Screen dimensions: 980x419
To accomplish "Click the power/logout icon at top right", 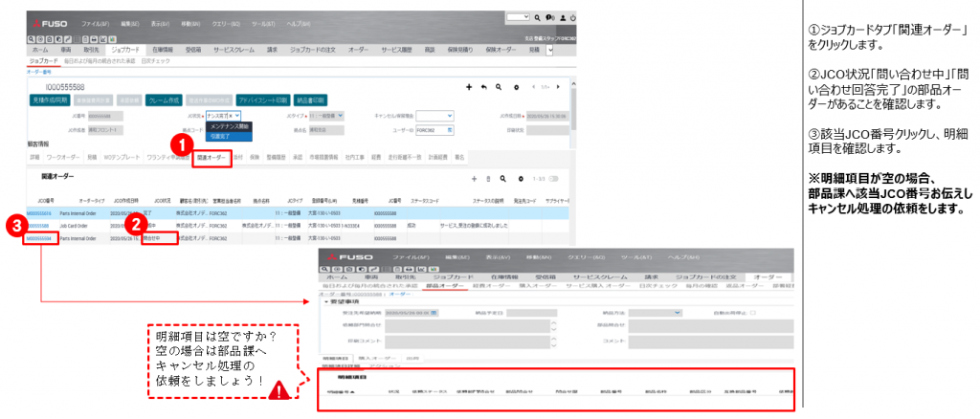I will click(572, 17).
